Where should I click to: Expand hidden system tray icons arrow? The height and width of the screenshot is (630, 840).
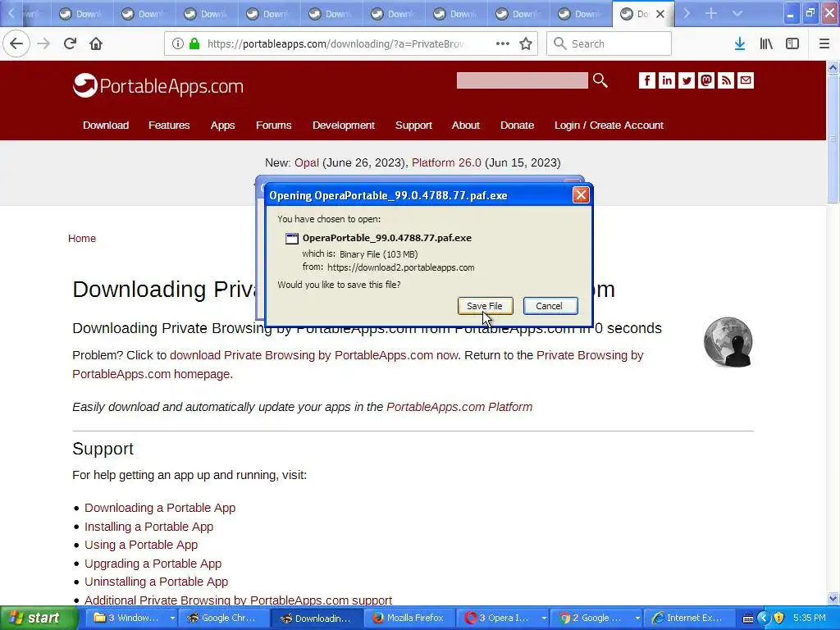click(x=764, y=618)
